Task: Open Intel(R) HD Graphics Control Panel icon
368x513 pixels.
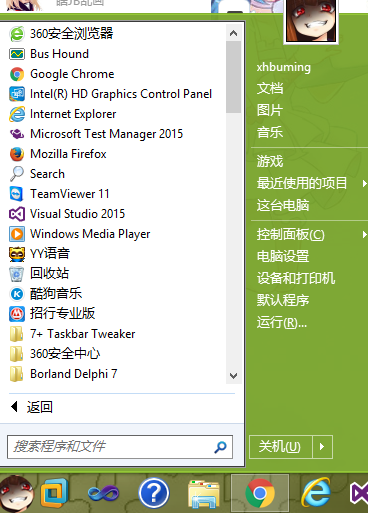Action: pos(17,94)
